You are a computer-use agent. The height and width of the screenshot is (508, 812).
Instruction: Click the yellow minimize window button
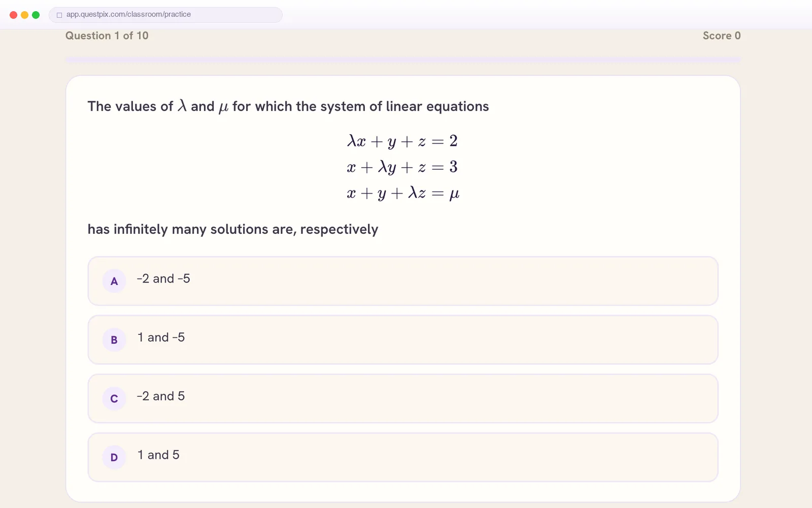point(24,15)
